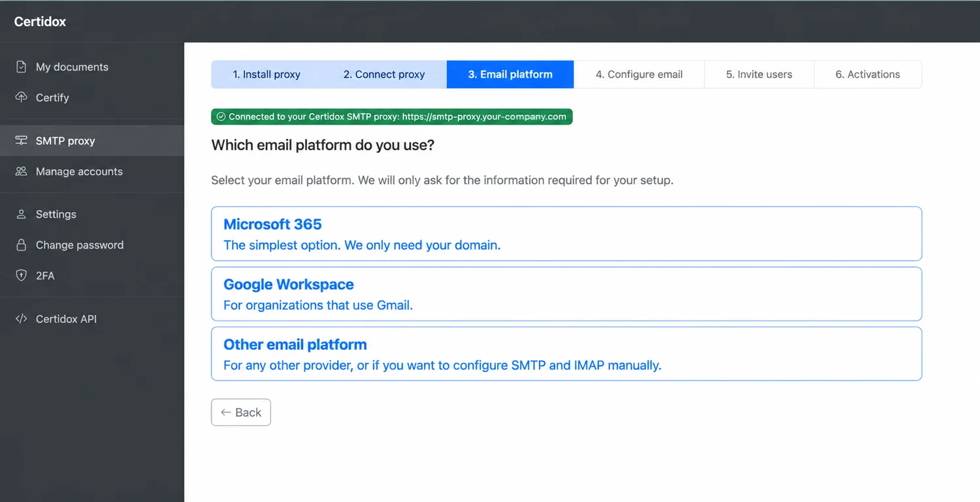Click the SMTP proxy server icon
This screenshot has height=502, width=980.
[x=22, y=140]
